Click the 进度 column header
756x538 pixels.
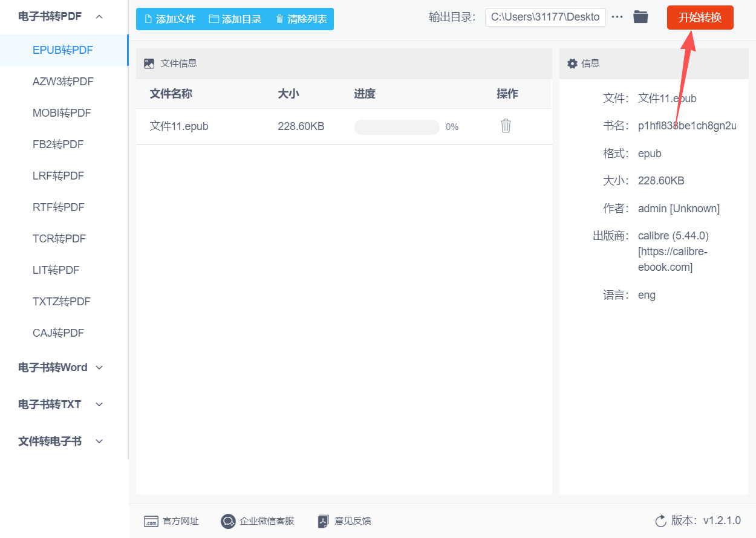[x=365, y=94]
